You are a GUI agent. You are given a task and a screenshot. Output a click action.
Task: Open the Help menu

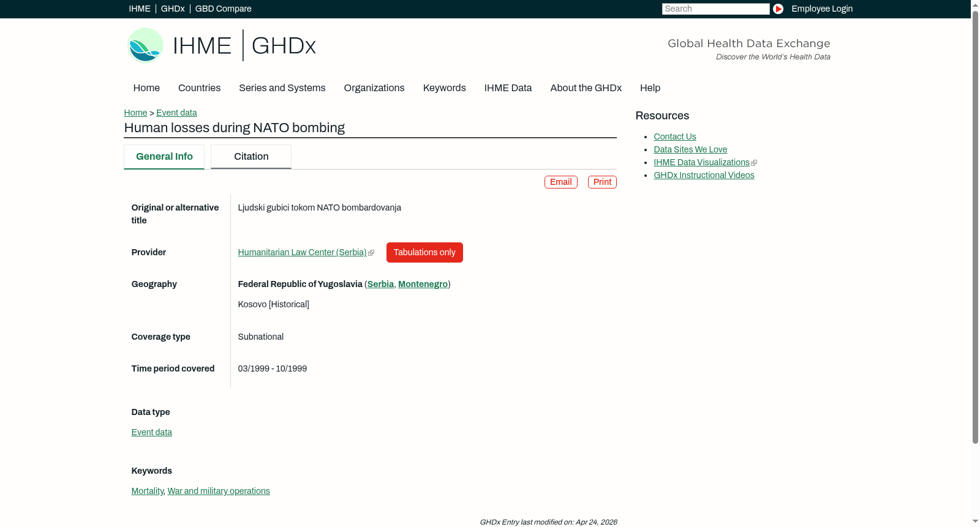(x=650, y=88)
